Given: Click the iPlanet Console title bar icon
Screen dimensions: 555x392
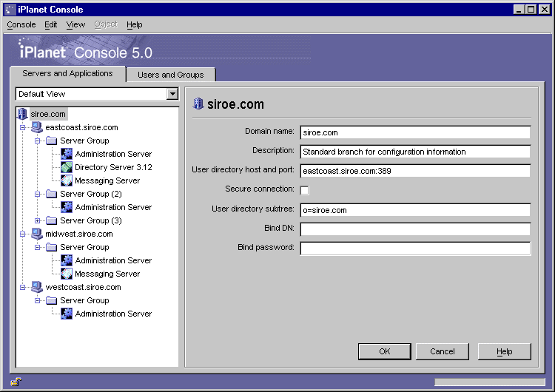Looking at the screenshot, I should (x=10, y=10).
